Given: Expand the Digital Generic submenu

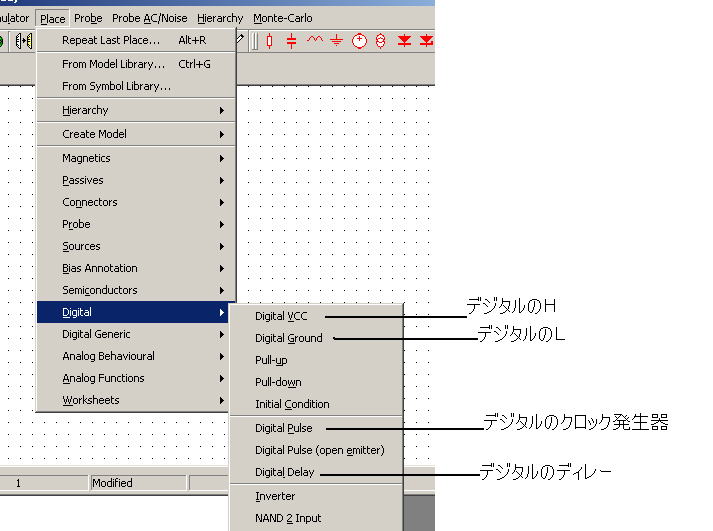Looking at the screenshot, I should coord(132,334).
